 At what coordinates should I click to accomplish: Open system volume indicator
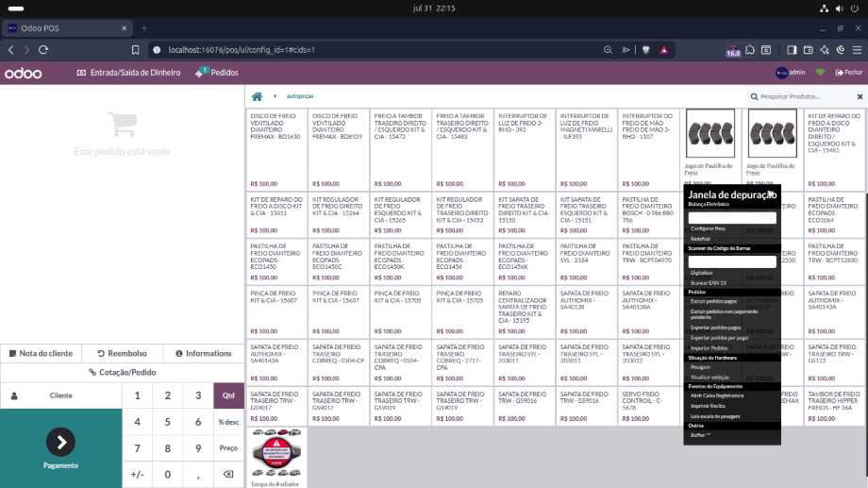coord(839,8)
